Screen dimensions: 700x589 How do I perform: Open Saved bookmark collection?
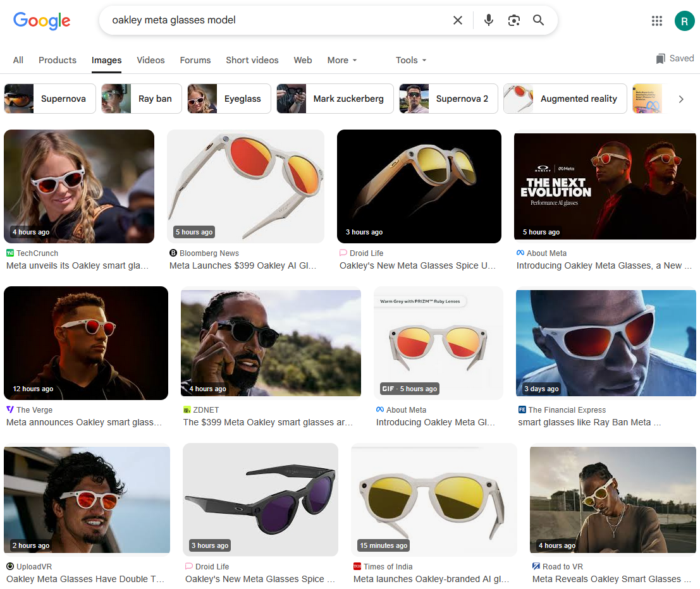point(675,58)
